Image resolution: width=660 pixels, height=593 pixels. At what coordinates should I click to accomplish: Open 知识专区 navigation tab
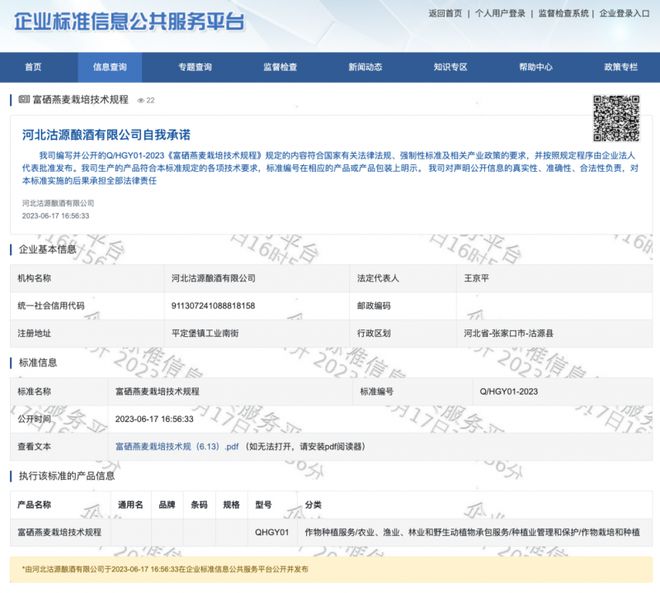(450, 67)
